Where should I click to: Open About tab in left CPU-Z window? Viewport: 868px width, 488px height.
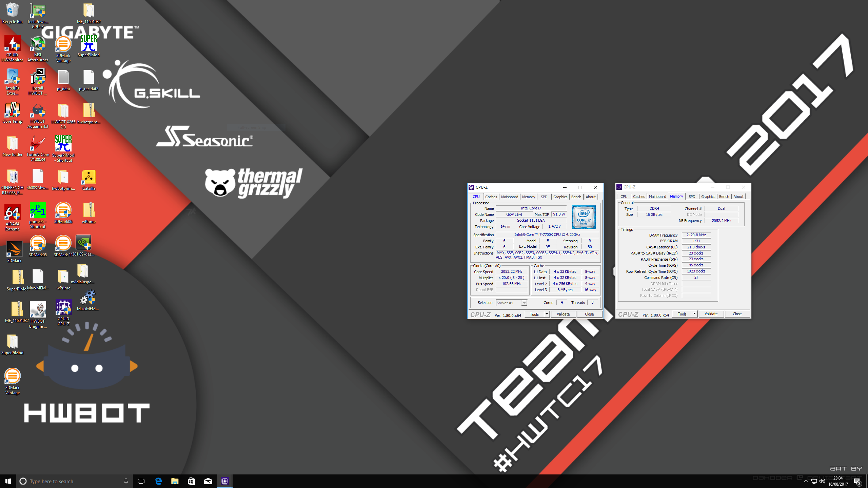pyautogui.click(x=590, y=197)
